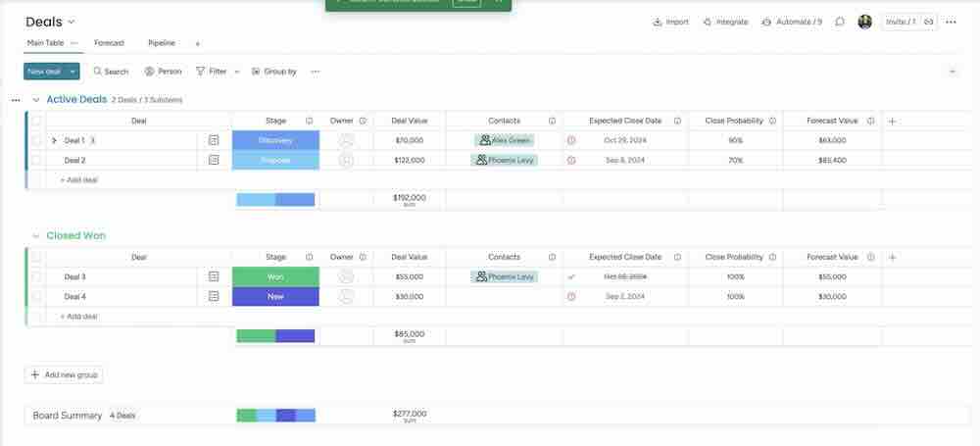Click the Search tool in toolbar
Image resolution: width=980 pixels, height=446 pixels.
coord(111,72)
